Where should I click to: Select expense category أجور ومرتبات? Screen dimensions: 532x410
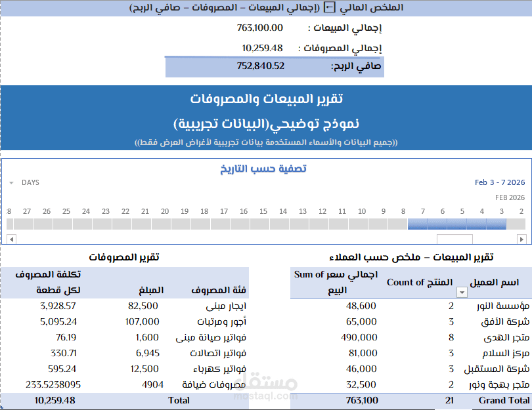pos(222,322)
